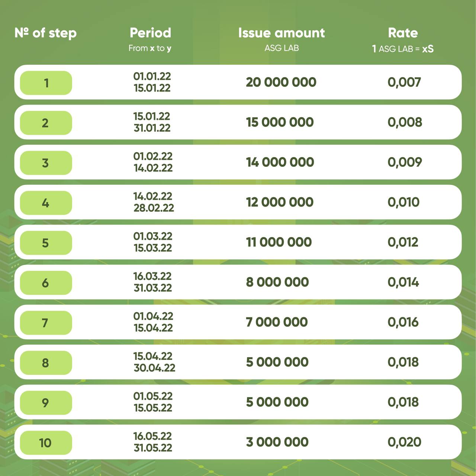Click the 0,007 rate value

click(x=404, y=82)
